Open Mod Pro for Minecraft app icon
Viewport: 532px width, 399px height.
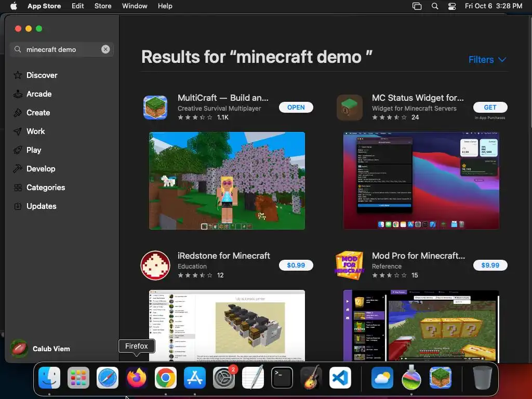click(x=350, y=265)
